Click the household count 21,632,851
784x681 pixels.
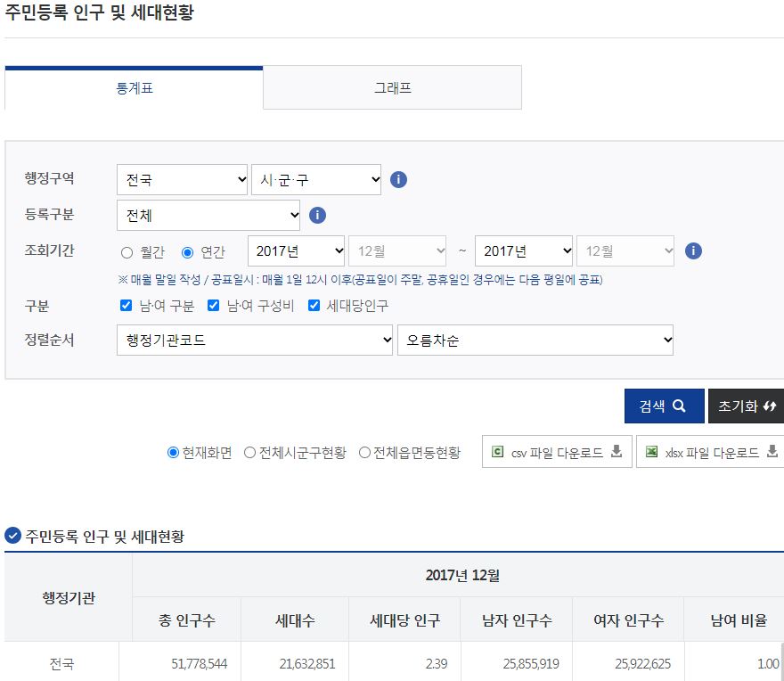coord(307,663)
